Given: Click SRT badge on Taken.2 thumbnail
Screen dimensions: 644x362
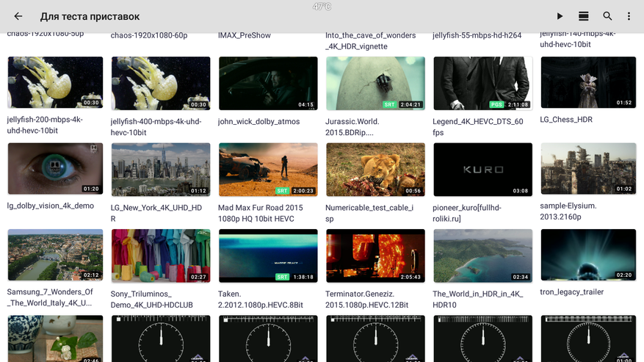Looking at the screenshot, I should tap(282, 278).
